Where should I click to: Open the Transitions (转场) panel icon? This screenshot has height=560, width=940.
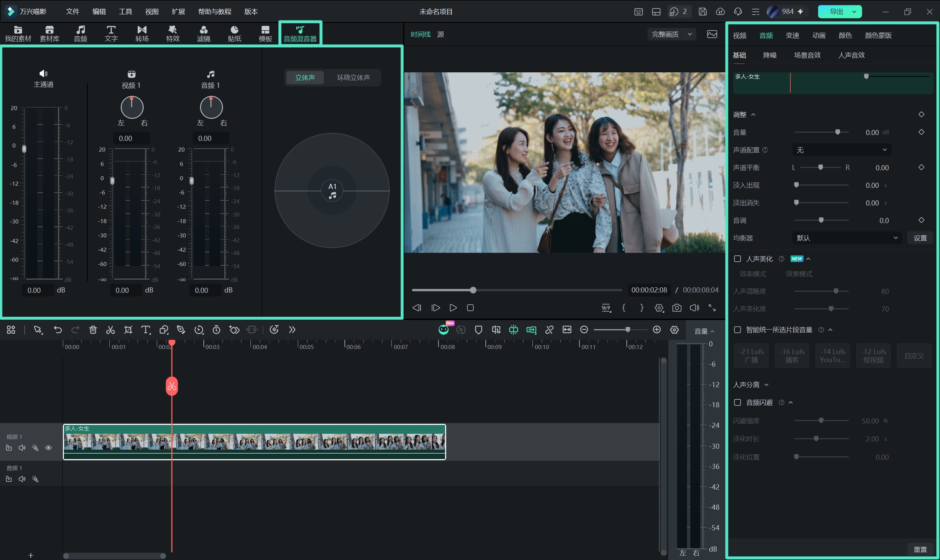point(142,34)
